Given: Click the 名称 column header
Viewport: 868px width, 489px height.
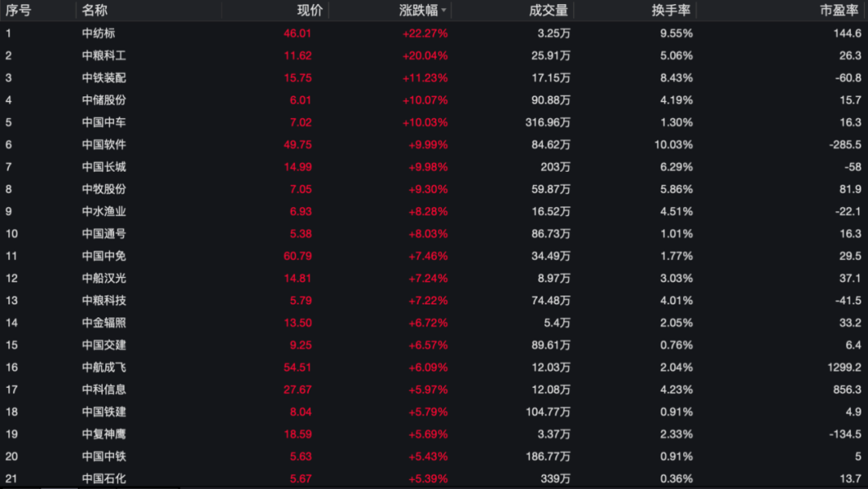Looking at the screenshot, I should (x=95, y=10).
